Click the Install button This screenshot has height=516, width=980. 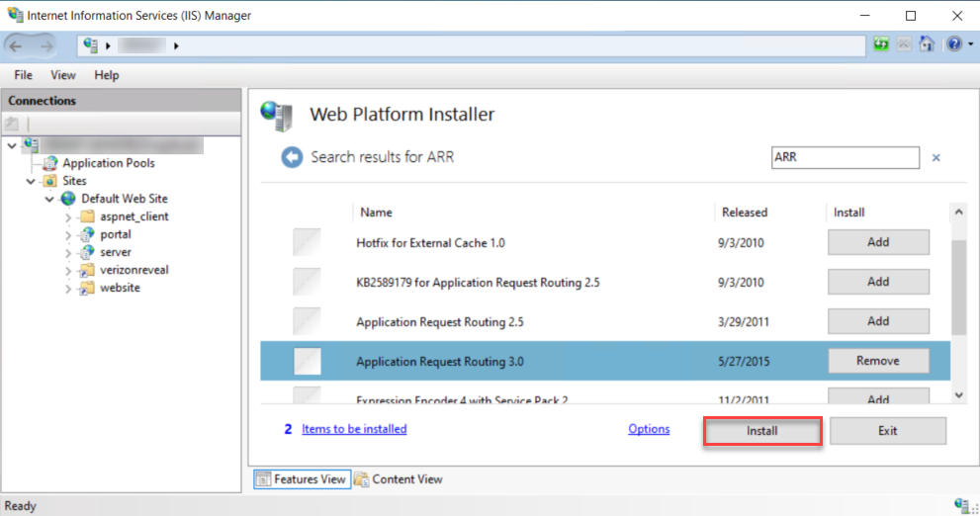coord(761,431)
